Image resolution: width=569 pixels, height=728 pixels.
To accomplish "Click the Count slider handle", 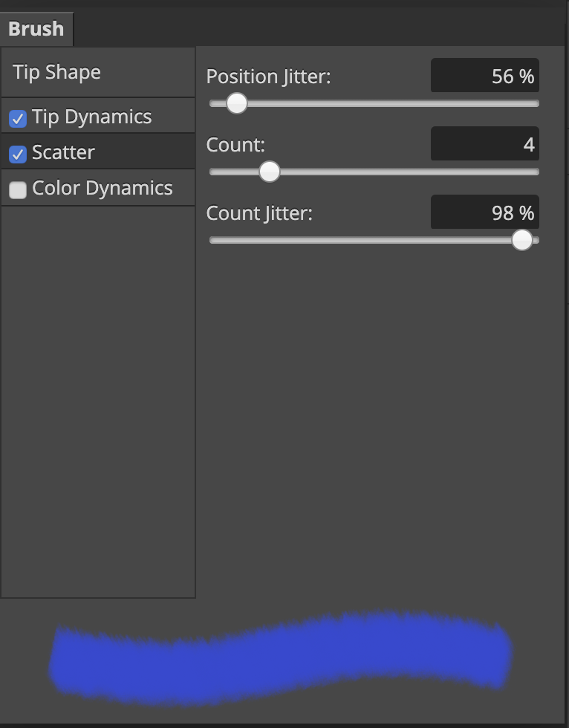I will point(269,172).
